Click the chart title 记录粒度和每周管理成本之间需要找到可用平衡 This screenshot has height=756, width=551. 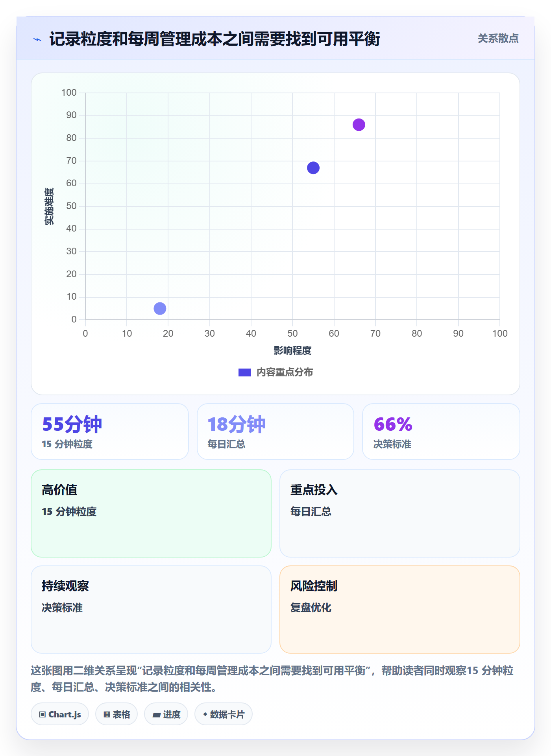(214, 39)
